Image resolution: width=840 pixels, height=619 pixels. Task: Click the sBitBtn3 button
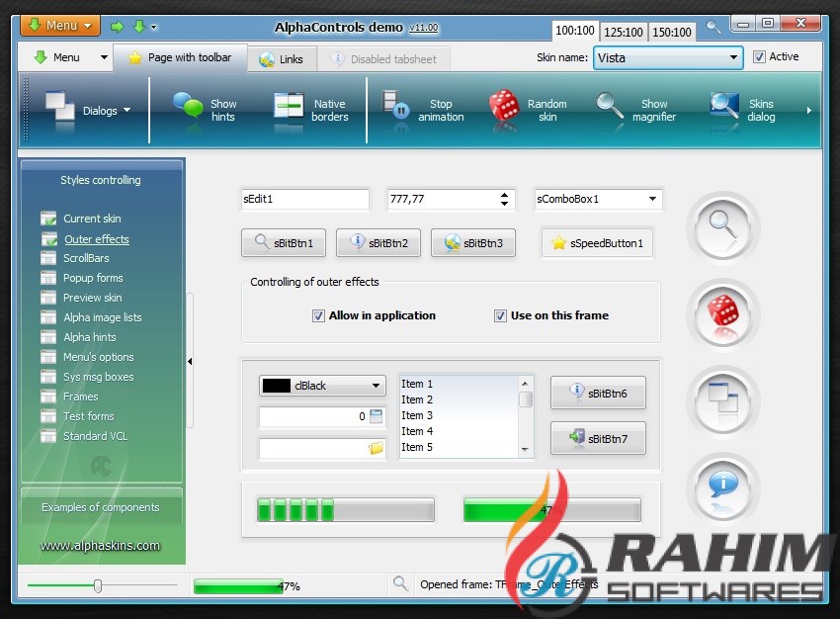coord(473,243)
